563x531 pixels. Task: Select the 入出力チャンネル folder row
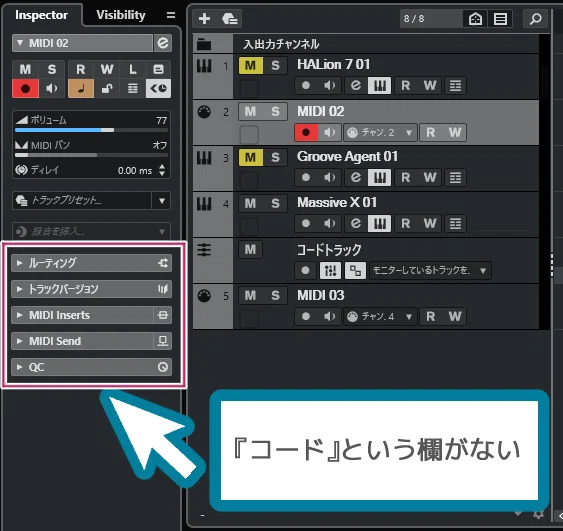click(366, 44)
